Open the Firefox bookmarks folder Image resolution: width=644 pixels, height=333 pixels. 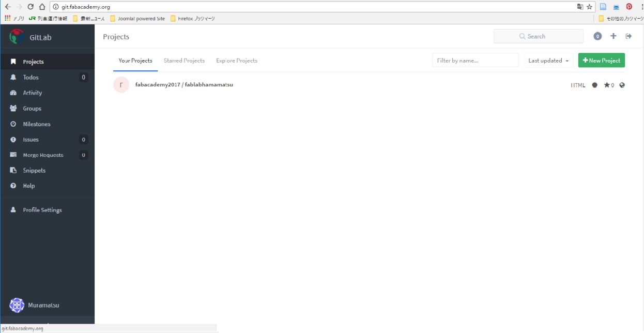pos(192,19)
